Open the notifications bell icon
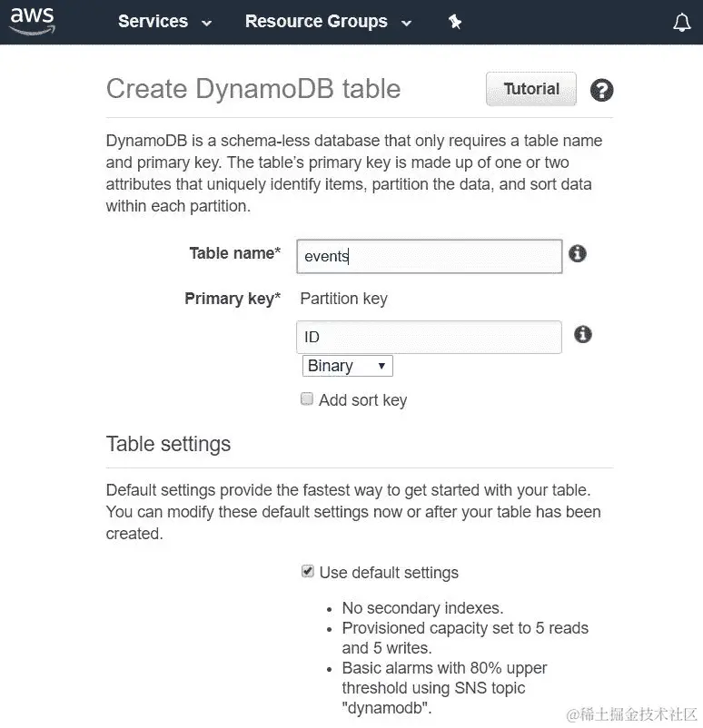 pos(681,23)
